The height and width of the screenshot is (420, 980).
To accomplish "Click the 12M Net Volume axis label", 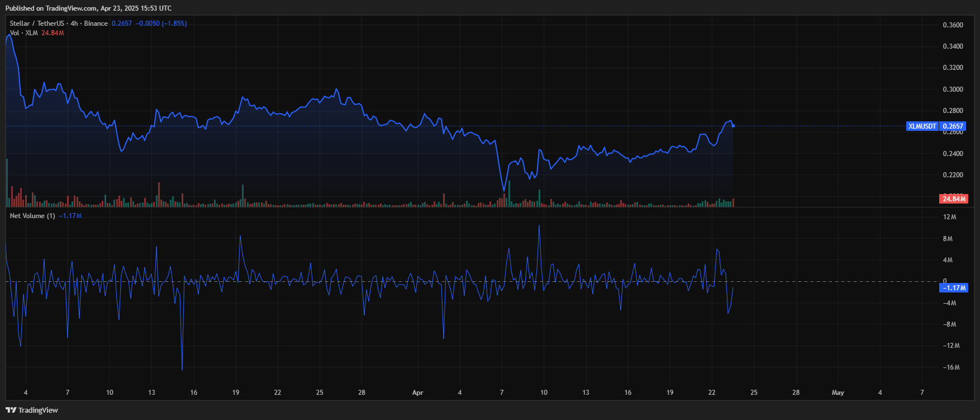I will (950, 217).
